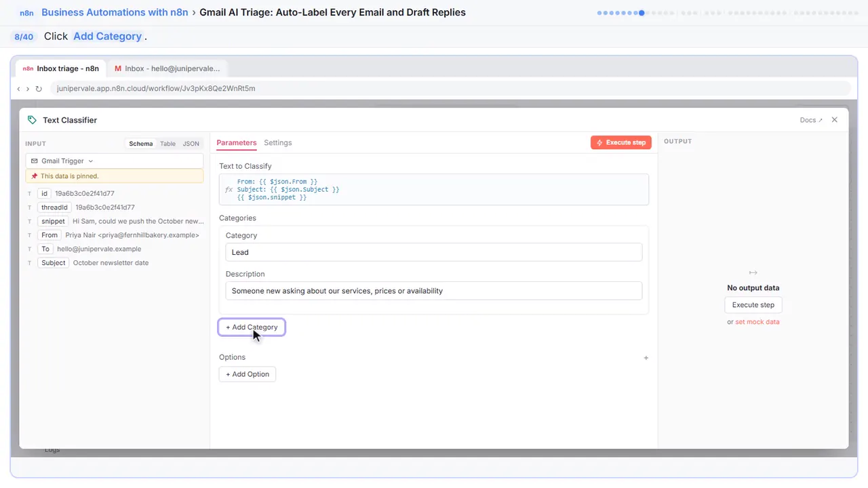This screenshot has width=868, height=488.
Task: Open the Settings tab
Action: pyautogui.click(x=278, y=143)
